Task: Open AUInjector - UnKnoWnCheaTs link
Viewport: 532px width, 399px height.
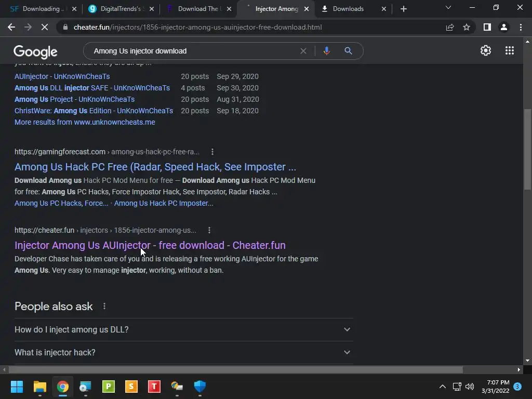Action: 62,76
